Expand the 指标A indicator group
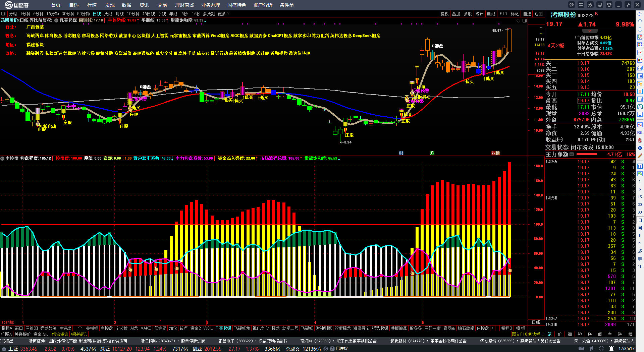Screen dimensions: 644x352 pyautogui.click(x=7, y=328)
